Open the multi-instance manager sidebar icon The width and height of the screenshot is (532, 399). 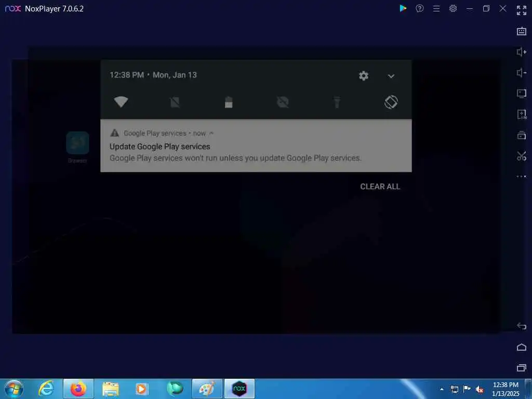tap(522, 135)
